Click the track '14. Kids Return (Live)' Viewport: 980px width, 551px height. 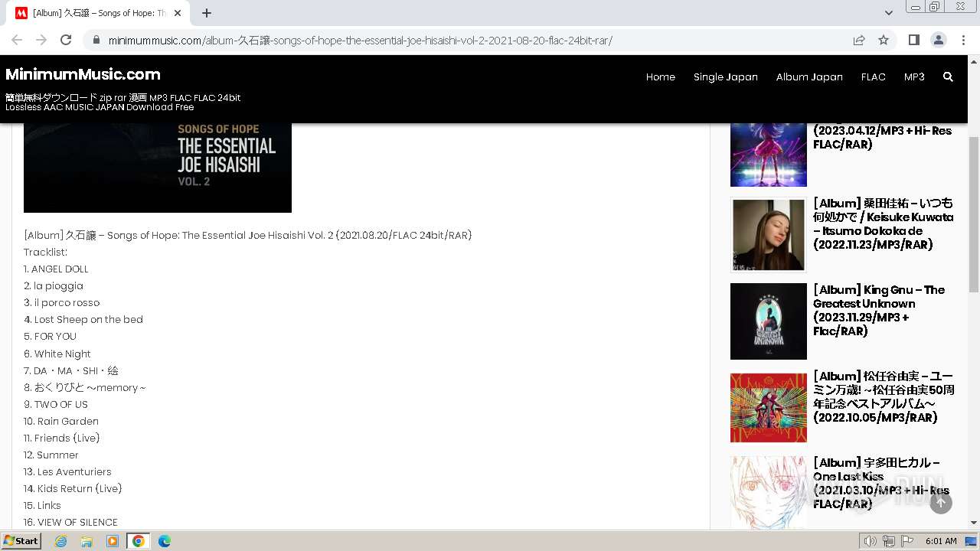pos(73,488)
